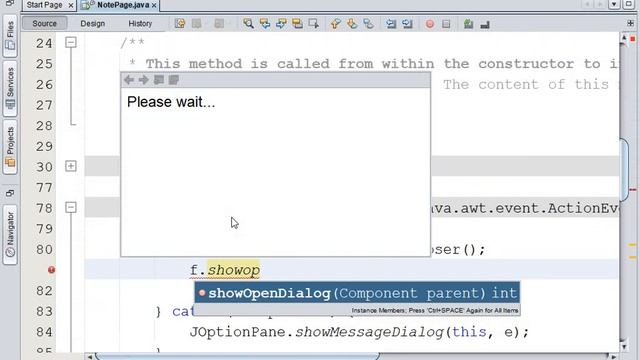
Task: Switch to the History view
Action: tap(140, 24)
